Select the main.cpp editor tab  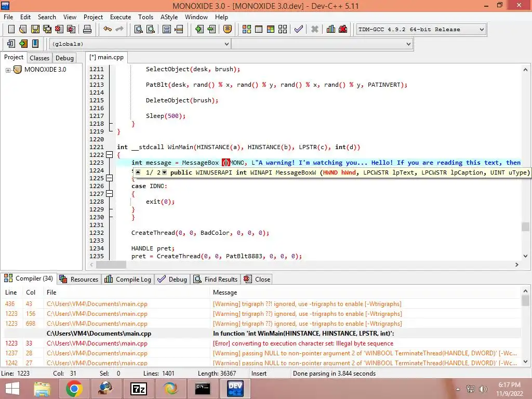107,57
